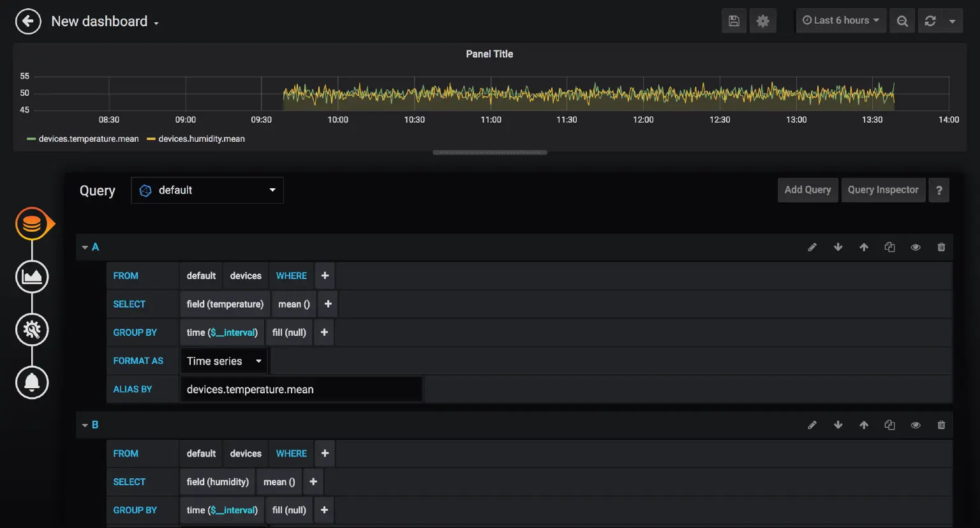Open dashboard settings gear icon
Viewport: 980px width, 528px height.
[762, 21]
